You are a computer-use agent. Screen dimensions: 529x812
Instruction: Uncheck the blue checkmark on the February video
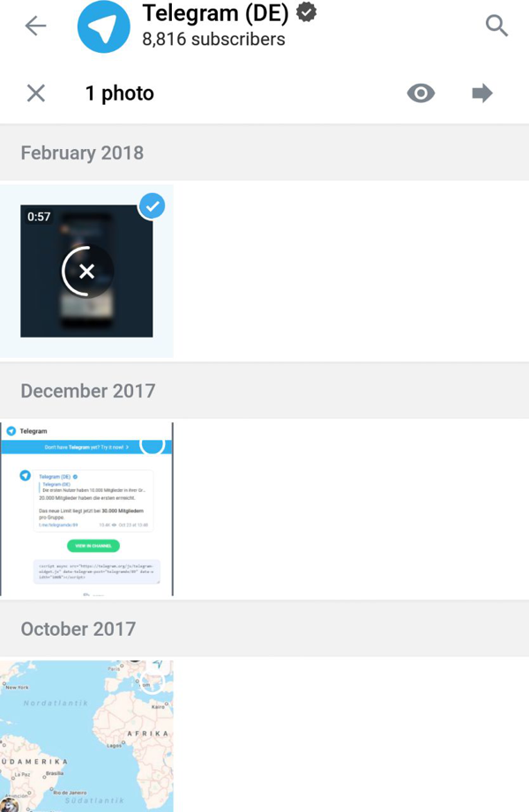[153, 206]
